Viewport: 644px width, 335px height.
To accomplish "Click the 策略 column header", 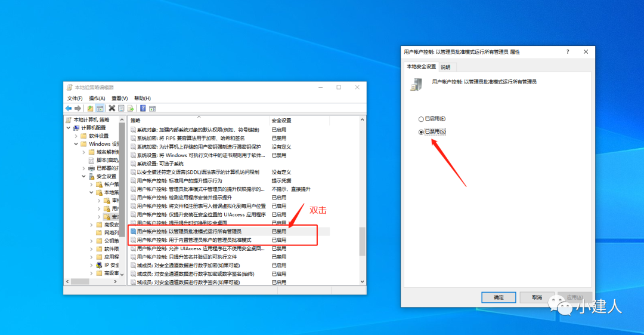I will pos(199,121).
